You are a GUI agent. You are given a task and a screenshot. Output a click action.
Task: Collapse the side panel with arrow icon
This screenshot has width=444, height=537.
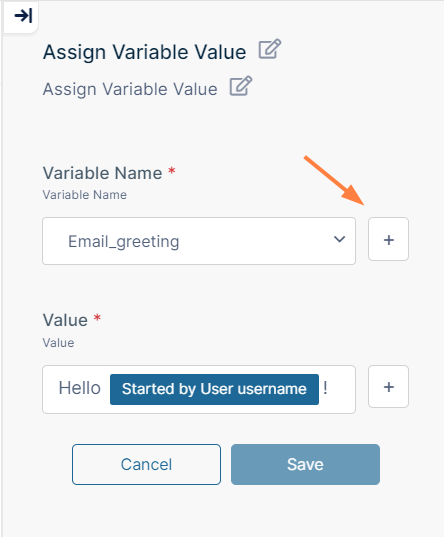tap(23, 16)
